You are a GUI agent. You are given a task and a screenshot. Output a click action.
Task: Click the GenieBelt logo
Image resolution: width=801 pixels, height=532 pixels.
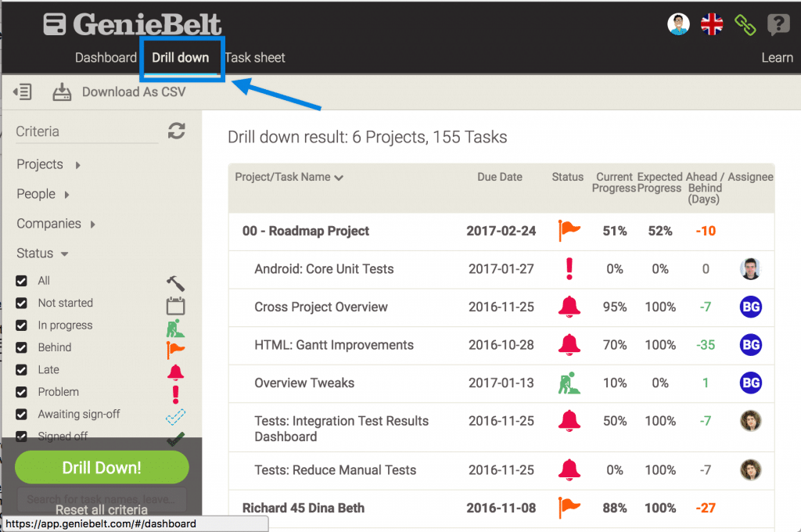tap(133, 24)
